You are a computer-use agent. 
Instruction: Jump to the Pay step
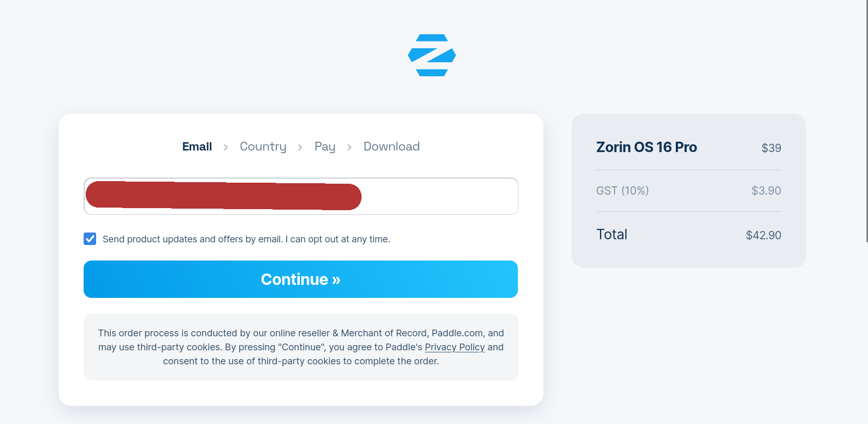325,147
